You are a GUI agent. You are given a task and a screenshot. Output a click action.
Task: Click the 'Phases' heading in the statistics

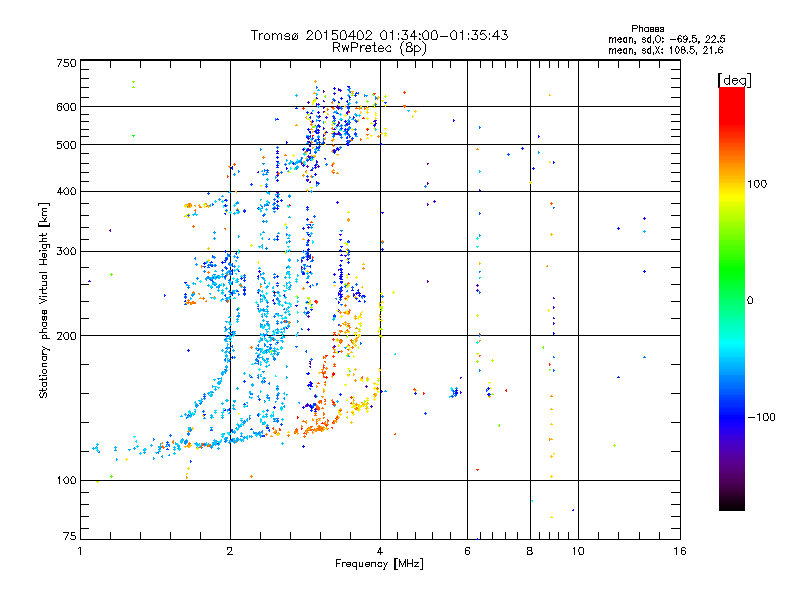click(647, 29)
